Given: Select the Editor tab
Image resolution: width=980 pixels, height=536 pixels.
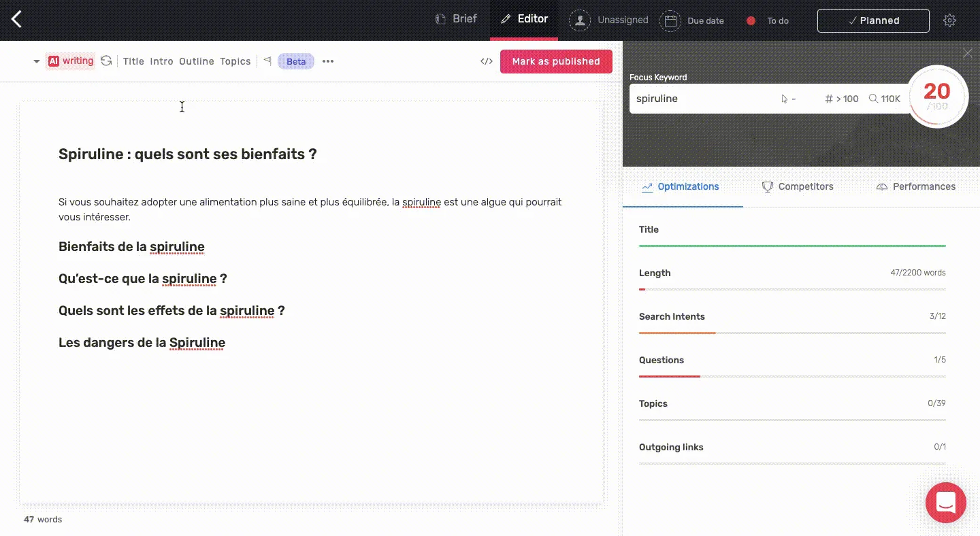Looking at the screenshot, I should point(524,20).
